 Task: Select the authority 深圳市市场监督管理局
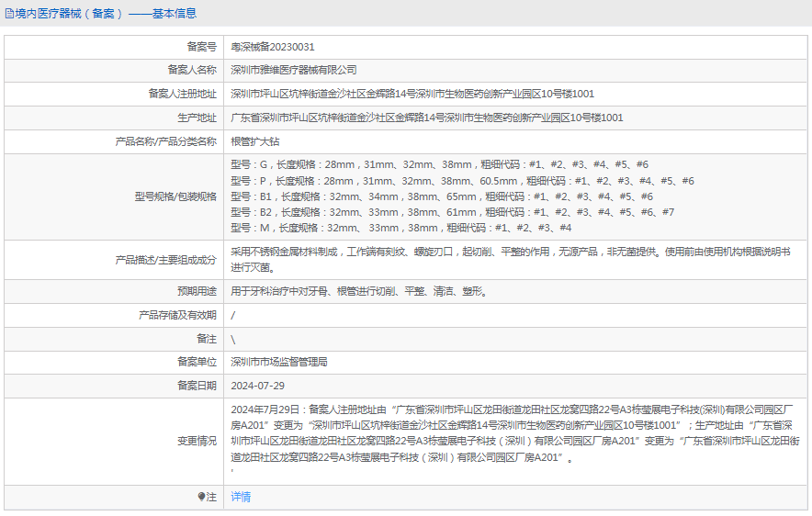pyautogui.click(x=279, y=362)
